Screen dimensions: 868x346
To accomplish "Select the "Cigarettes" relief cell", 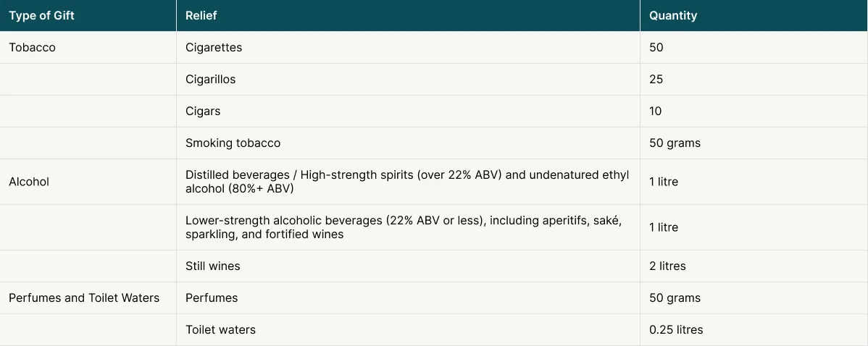I will coord(214,48).
